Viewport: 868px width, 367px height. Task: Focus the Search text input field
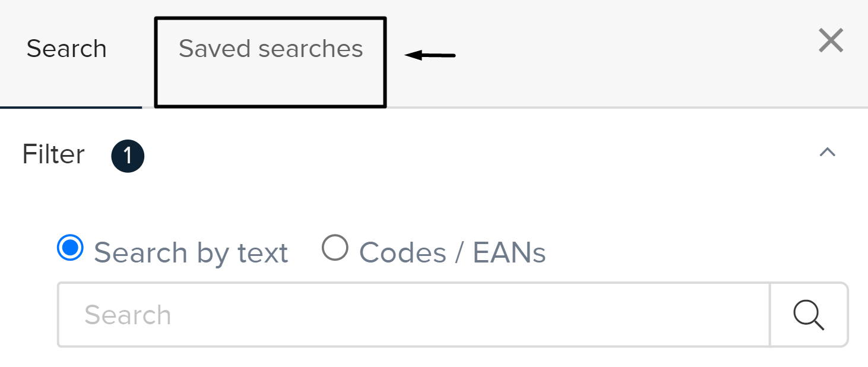tap(413, 315)
